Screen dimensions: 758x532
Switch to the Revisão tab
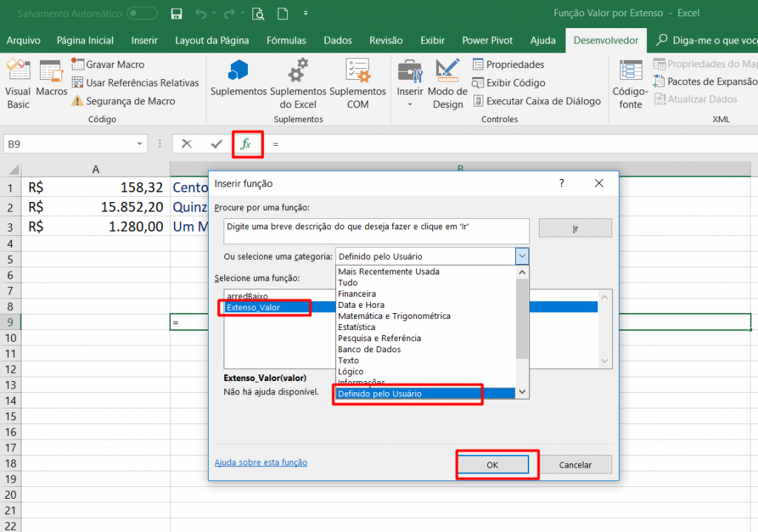(x=386, y=41)
